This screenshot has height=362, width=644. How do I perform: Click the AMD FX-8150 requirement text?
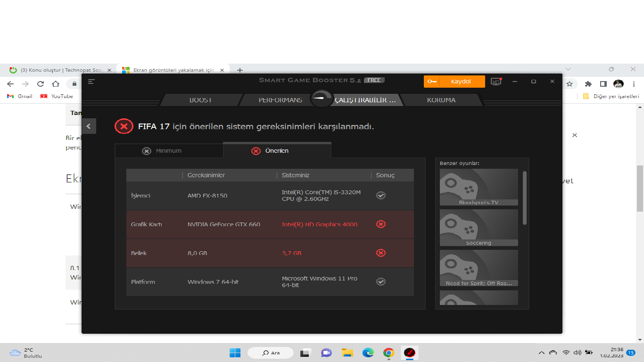click(x=207, y=196)
